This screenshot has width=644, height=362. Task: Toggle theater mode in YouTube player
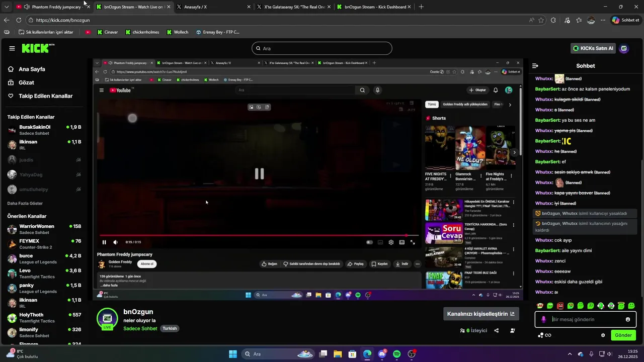click(x=402, y=242)
